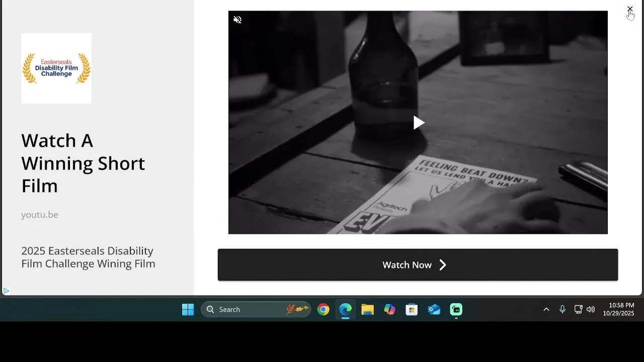The height and width of the screenshot is (362, 644).
Task: Open Outlook from the taskbar
Action: point(434,310)
